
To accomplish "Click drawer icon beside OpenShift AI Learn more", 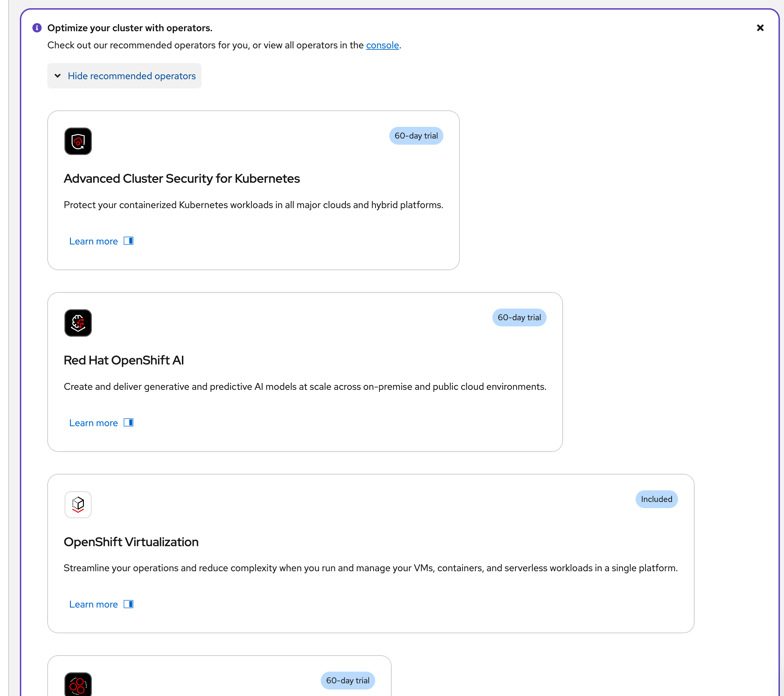I will (x=128, y=422).
